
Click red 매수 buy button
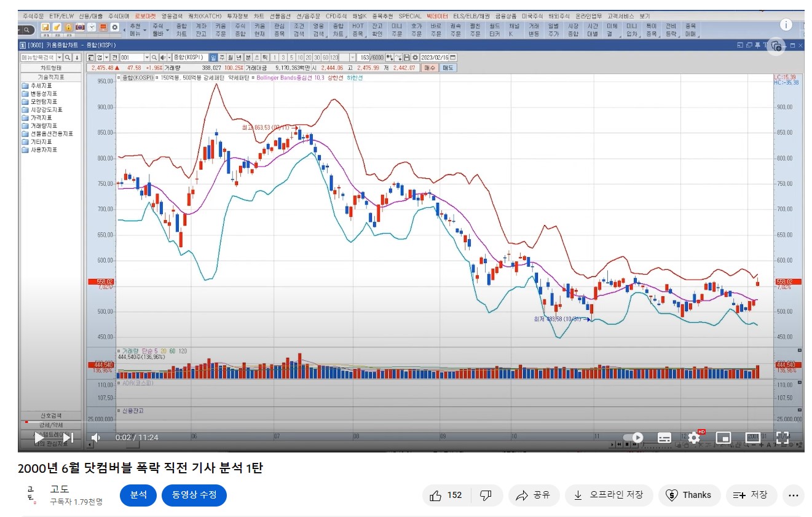tap(431, 68)
